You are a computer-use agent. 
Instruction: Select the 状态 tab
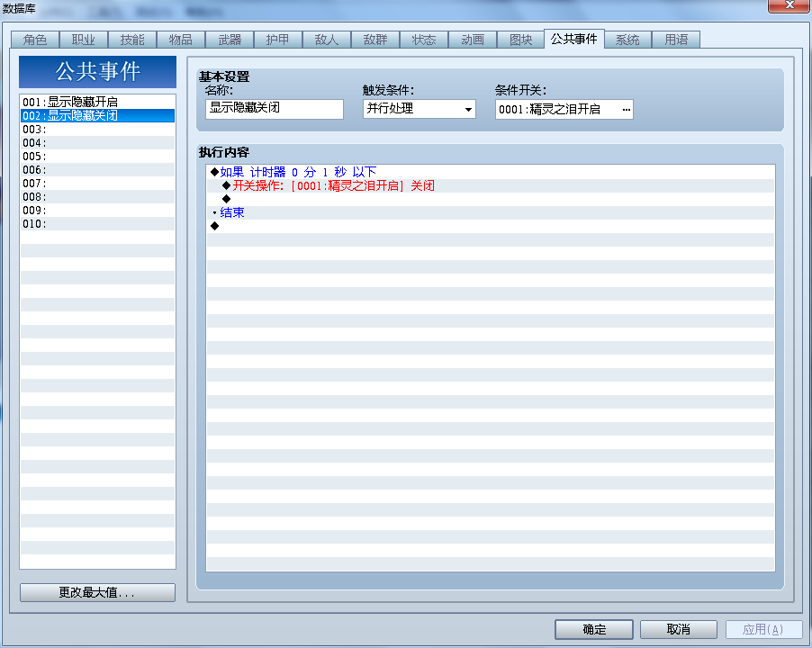click(x=424, y=40)
